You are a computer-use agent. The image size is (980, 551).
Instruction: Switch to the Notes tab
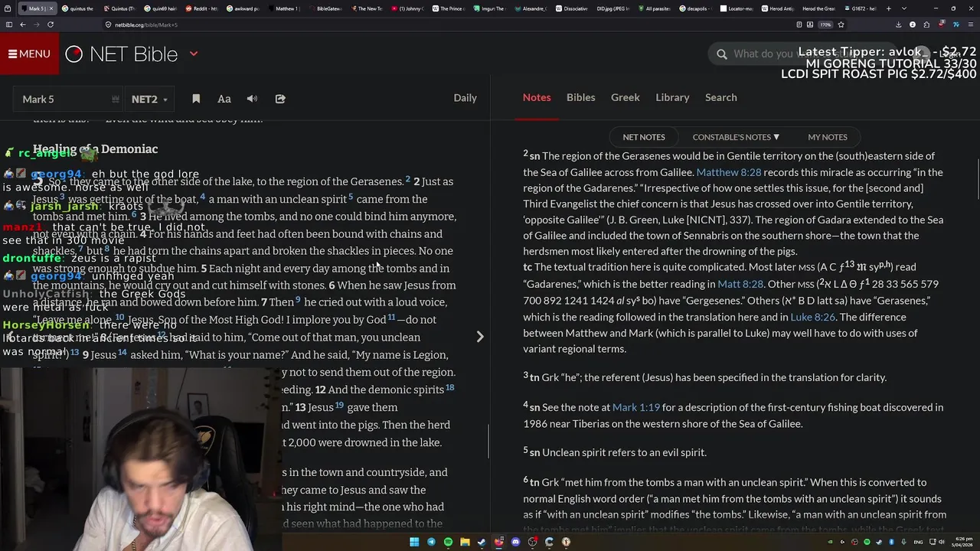tap(537, 97)
